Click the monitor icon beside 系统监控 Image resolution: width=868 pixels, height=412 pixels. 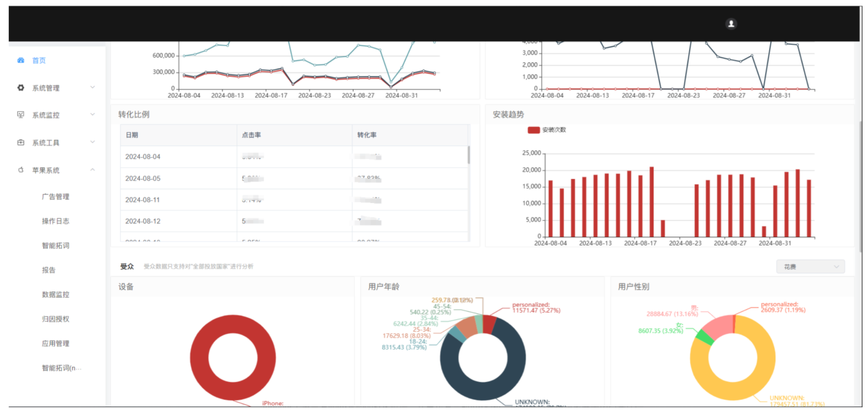click(x=21, y=115)
